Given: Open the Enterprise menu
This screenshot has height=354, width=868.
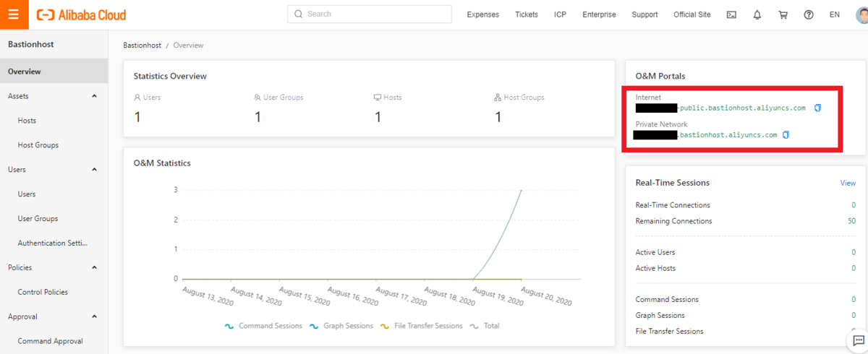Looking at the screenshot, I should coord(600,14).
